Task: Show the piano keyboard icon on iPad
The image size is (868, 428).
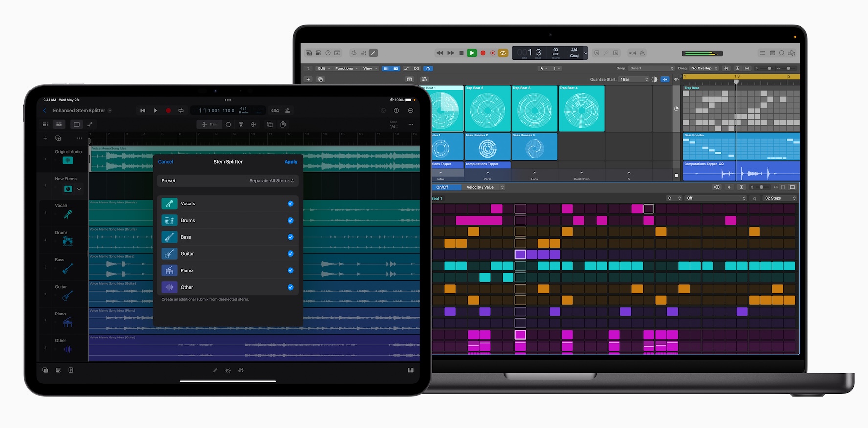Action: pos(410,370)
